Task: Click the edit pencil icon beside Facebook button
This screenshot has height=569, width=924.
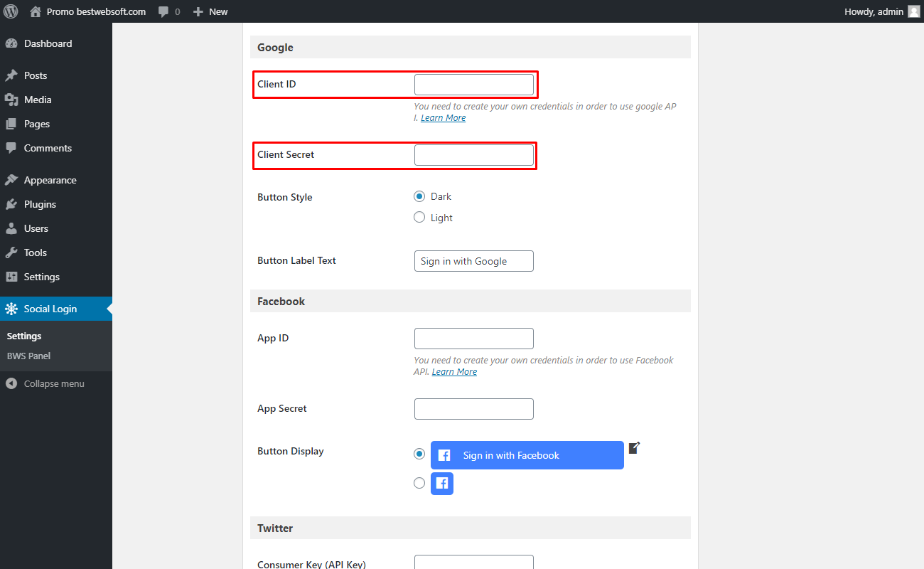Action: 635,447
